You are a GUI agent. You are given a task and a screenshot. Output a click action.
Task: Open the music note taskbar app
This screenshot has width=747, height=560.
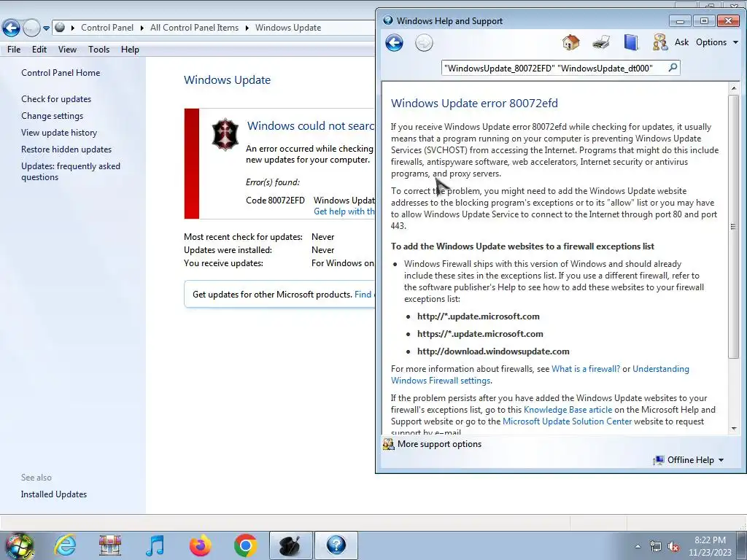[x=155, y=545]
